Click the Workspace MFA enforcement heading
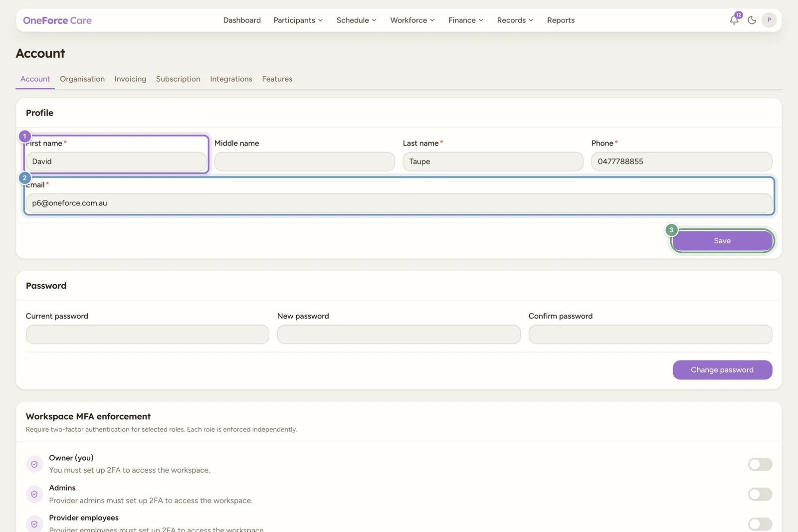798x532 pixels. click(88, 416)
